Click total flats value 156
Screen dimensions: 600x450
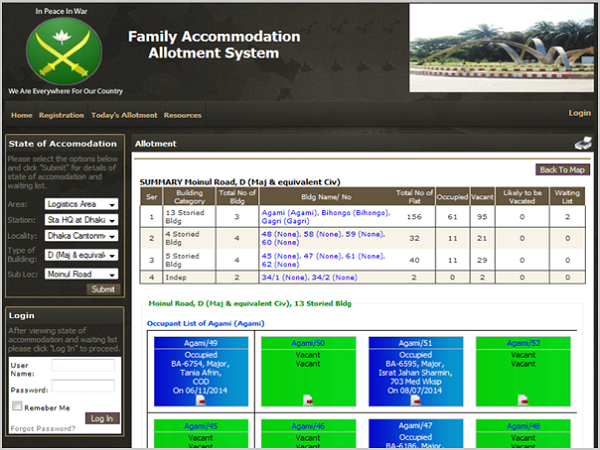[414, 217]
